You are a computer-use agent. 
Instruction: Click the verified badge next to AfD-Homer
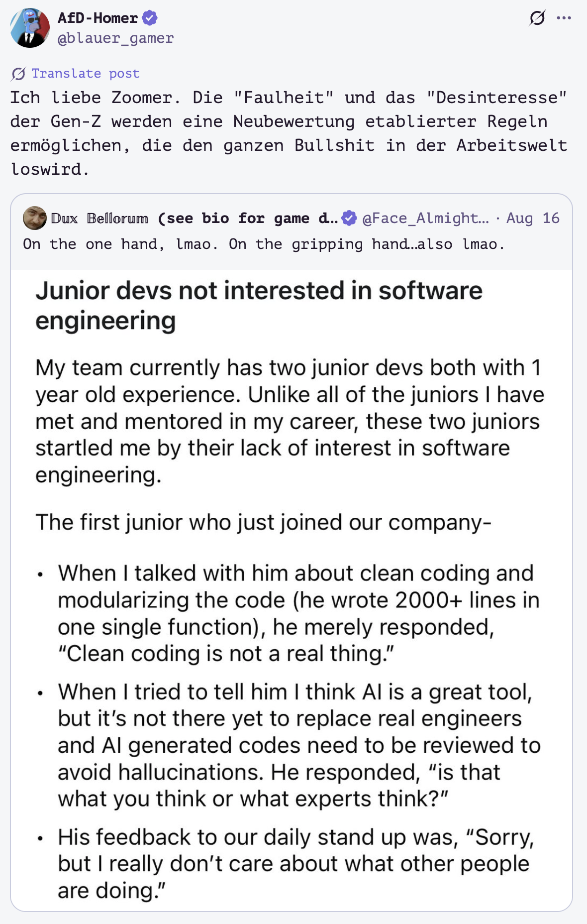point(150,18)
